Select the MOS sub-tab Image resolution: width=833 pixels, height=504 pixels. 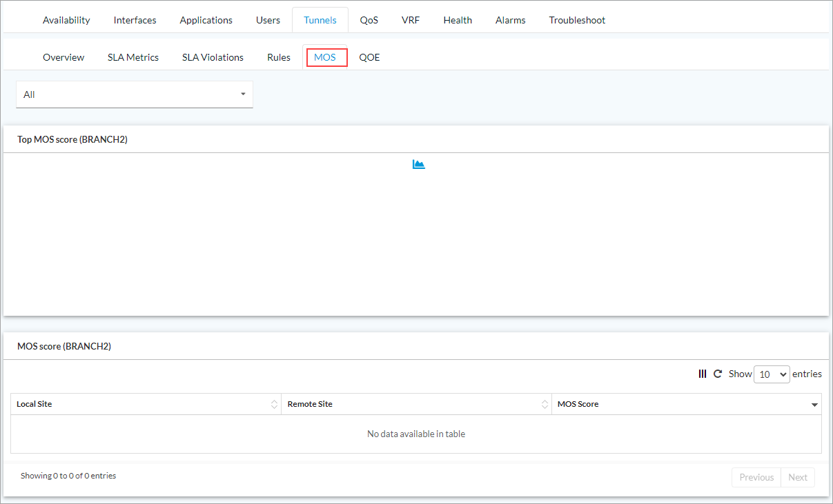point(325,57)
